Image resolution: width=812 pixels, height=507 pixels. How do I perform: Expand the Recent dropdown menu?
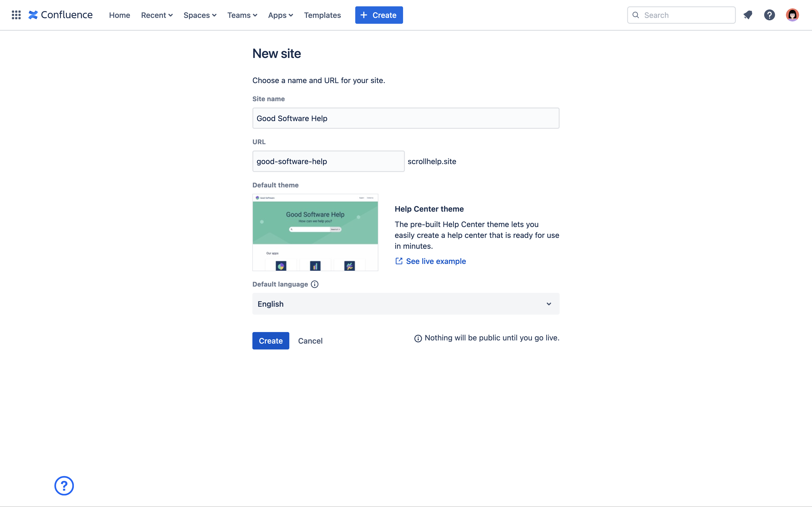click(x=157, y=15)
